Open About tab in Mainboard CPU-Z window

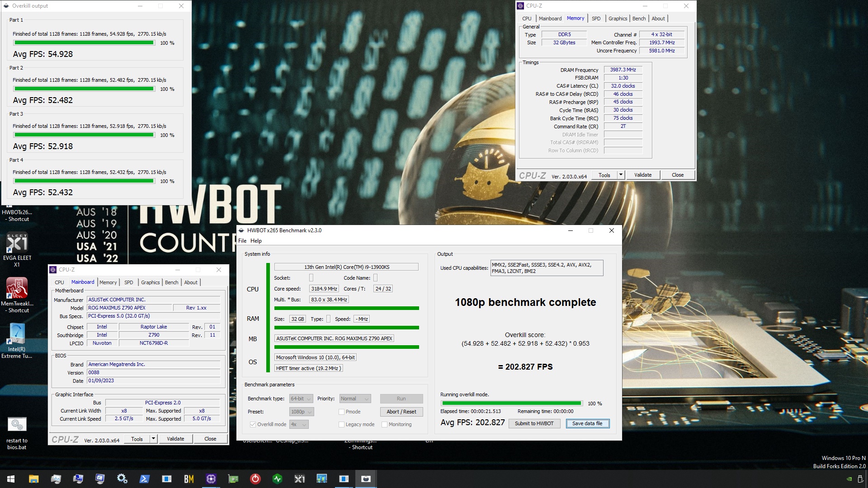pos(191,282)
